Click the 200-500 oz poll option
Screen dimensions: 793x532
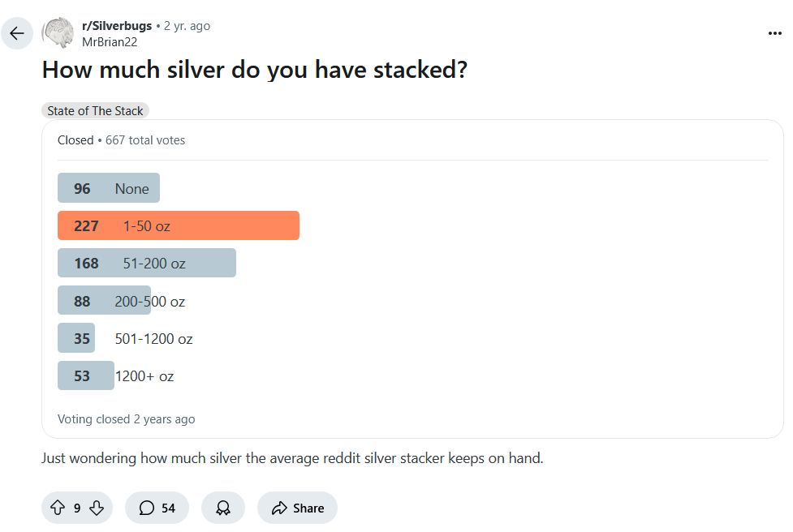[x=122, y=301]
